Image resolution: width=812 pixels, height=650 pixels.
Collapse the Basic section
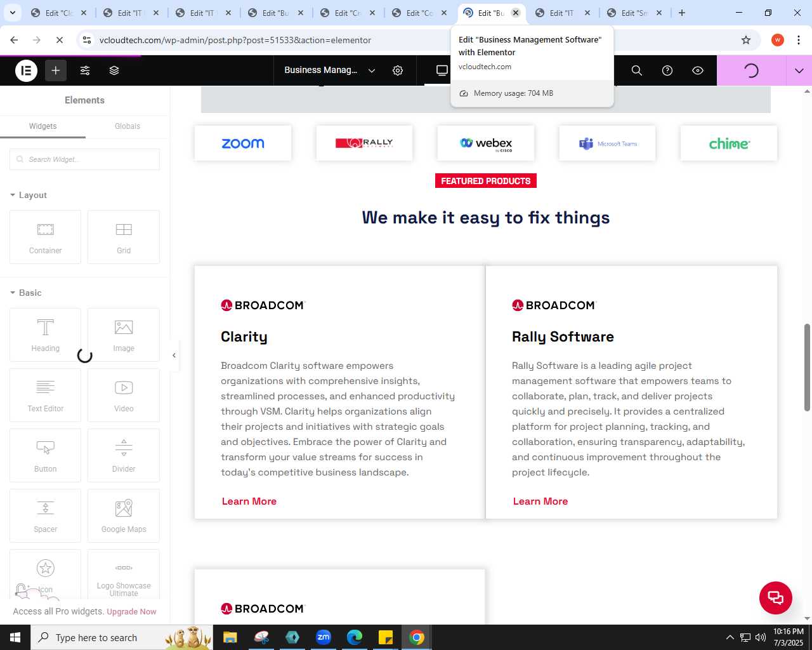click(x=26, y=293)
